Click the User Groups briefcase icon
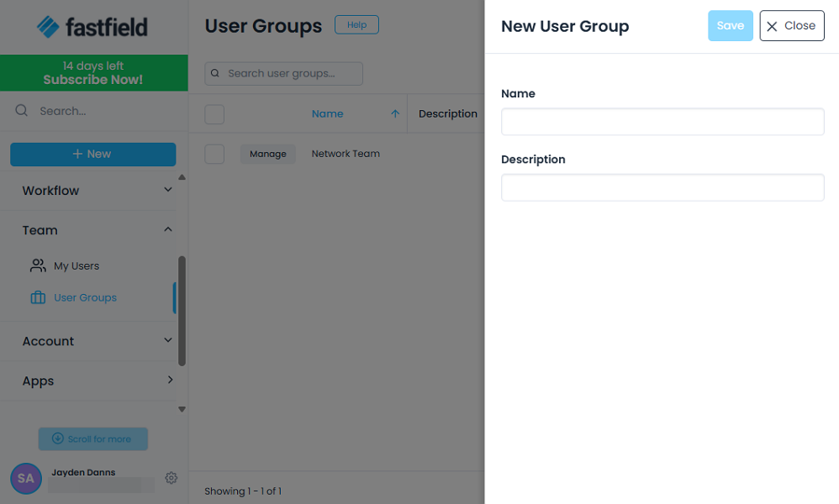839x504 pixels. click(38, 297)
